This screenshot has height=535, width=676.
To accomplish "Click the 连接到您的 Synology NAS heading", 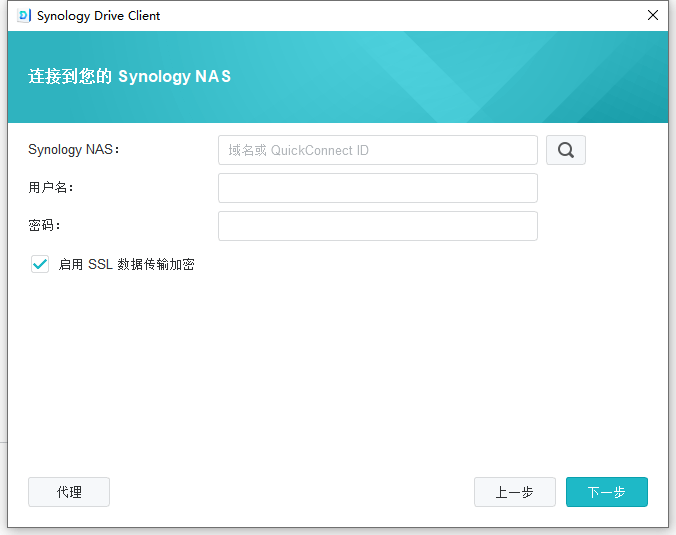I will tap(129, 76).
